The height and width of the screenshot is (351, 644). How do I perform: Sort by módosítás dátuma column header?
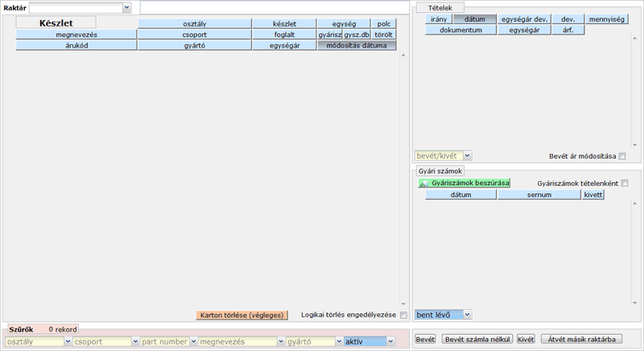(x=356, y=46)
